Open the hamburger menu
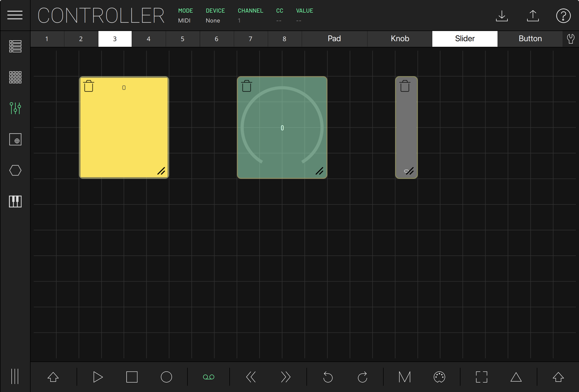 (15, 15)
